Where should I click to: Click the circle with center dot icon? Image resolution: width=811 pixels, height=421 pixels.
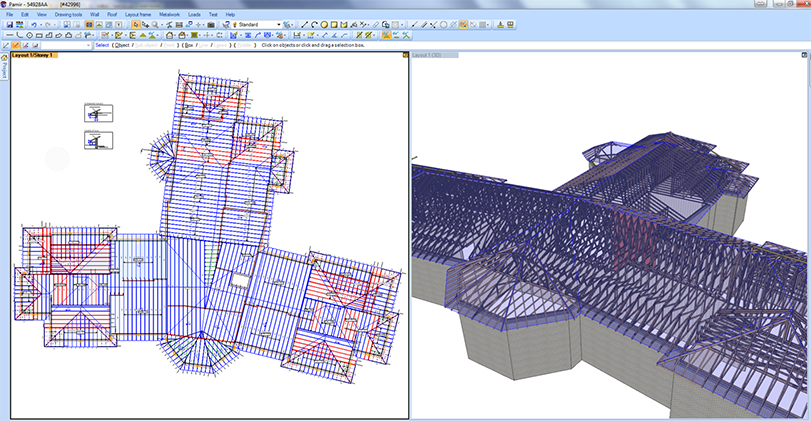(x=29, y=35)
